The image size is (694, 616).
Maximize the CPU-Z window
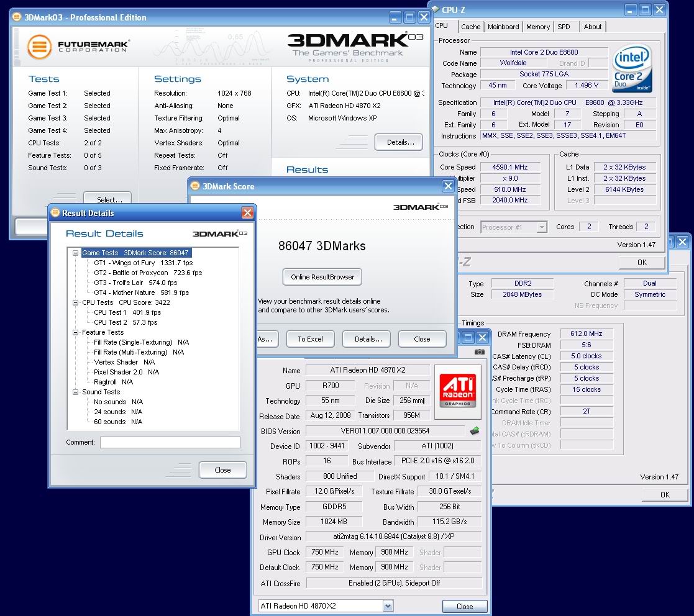point(646,10)
